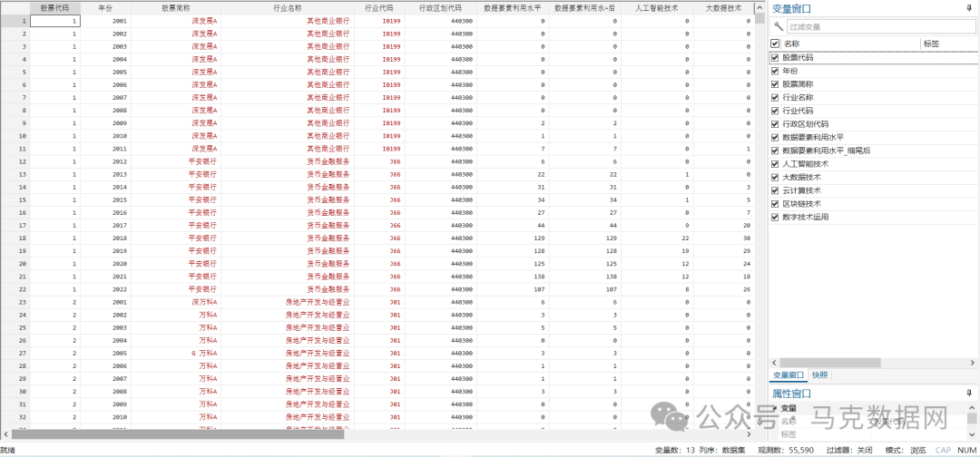Image resolution: width=980 pixels, height=457 pixels.
Task: Click the 标签 column header in variables list
Action: [x=949, y=44]
